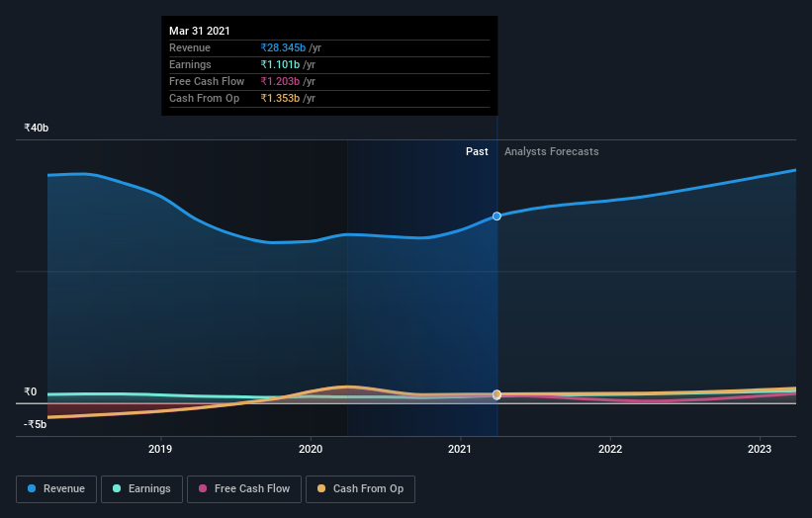Click the ₹40b y-axis label
Screen dimensions: 812x518
pos(37,128)
